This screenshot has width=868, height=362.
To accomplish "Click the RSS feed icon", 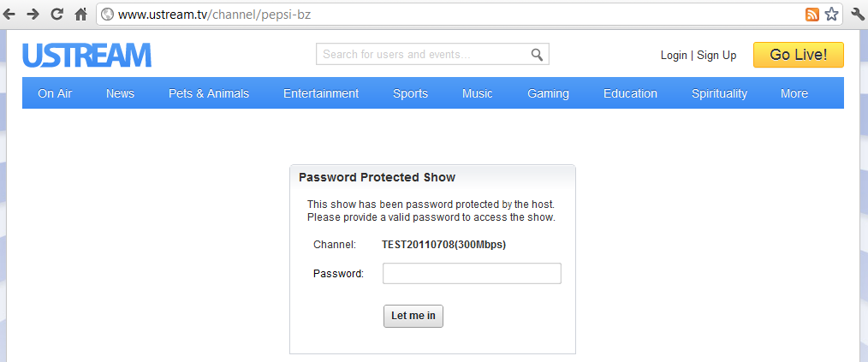I will click(x=812, y=15).
